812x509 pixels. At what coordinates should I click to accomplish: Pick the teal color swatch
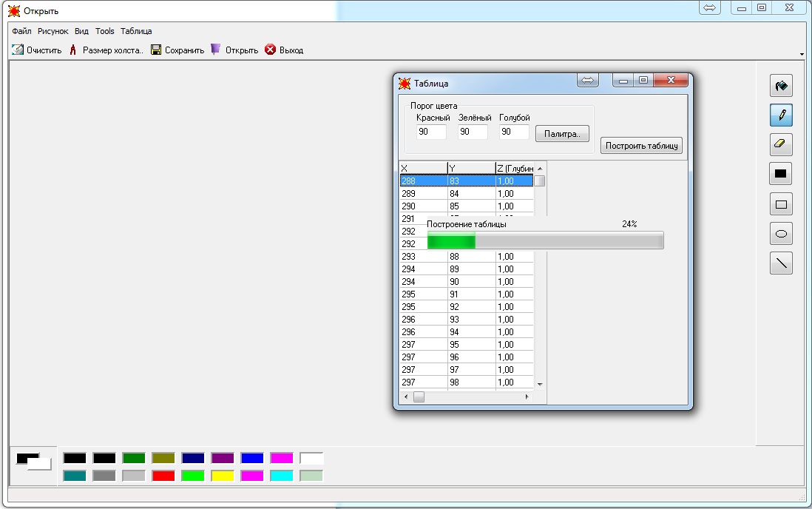pyautogui.click(x=75, y=475)
